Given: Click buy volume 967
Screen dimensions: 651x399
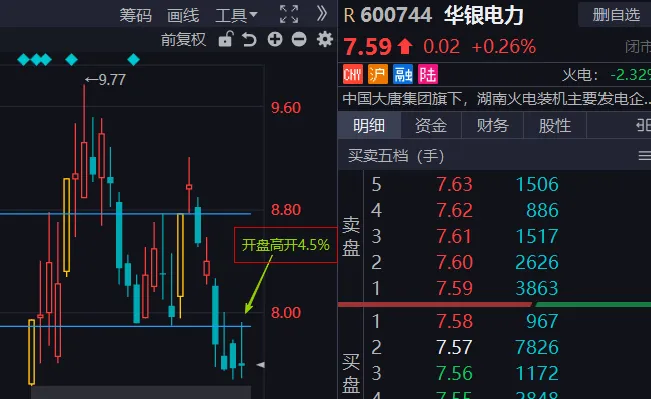Looking at the screenshot, I should 542,321.
